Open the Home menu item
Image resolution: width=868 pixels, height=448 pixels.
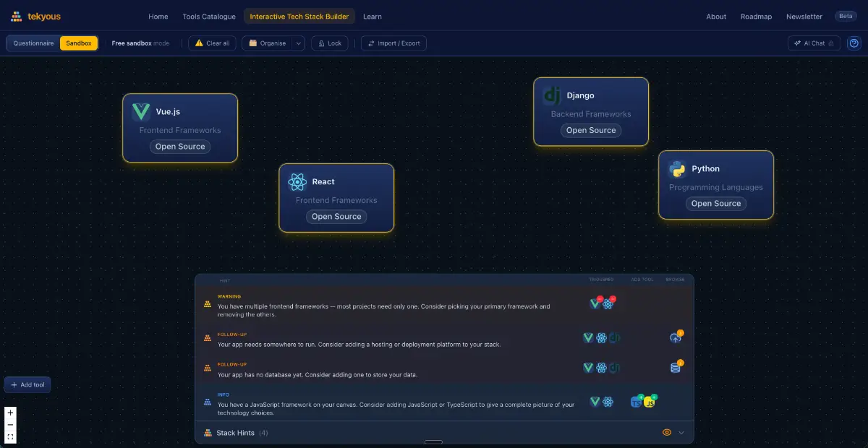(x=158, y=17)
